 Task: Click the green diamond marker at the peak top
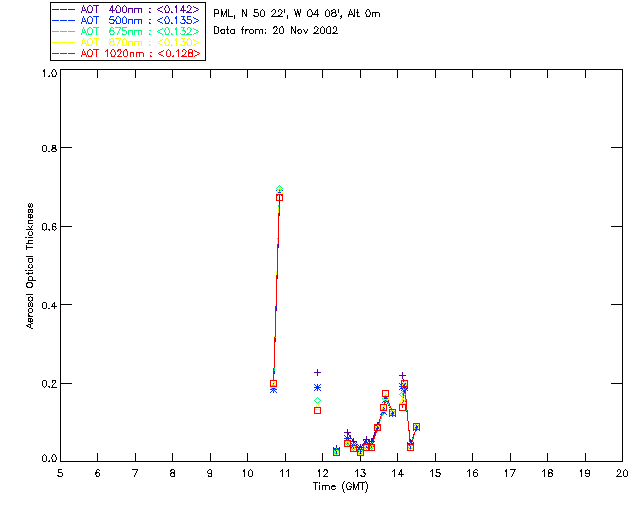[279, 189]
